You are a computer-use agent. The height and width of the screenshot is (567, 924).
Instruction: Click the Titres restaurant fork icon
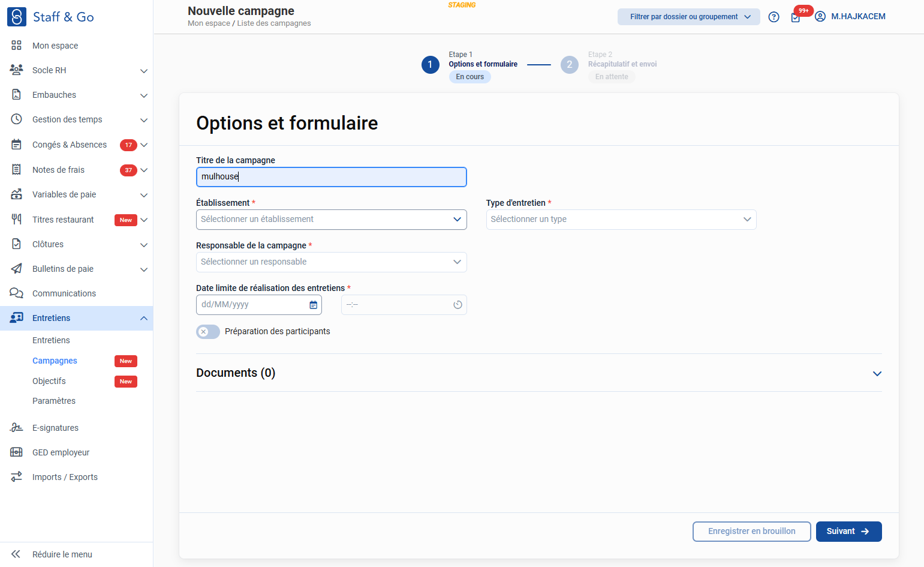(x=17, y=220)
